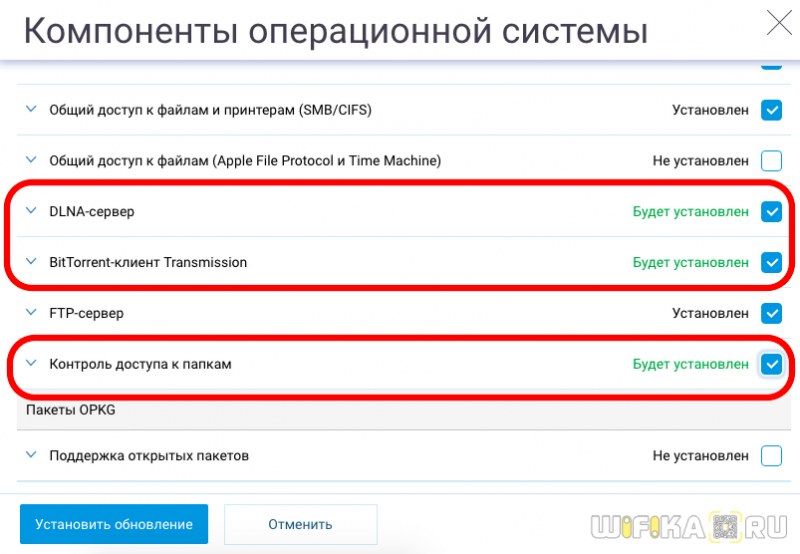Uncheck the DLNA-сервер checkbox
800x554 pixels.
click(x=771, y=211)
